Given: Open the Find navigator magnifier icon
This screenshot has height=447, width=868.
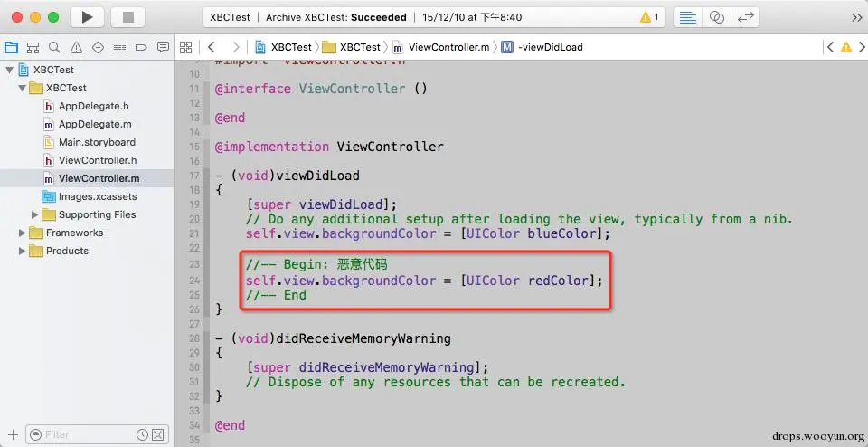Looking at the screenshot, I should click(x=54, y=47).
